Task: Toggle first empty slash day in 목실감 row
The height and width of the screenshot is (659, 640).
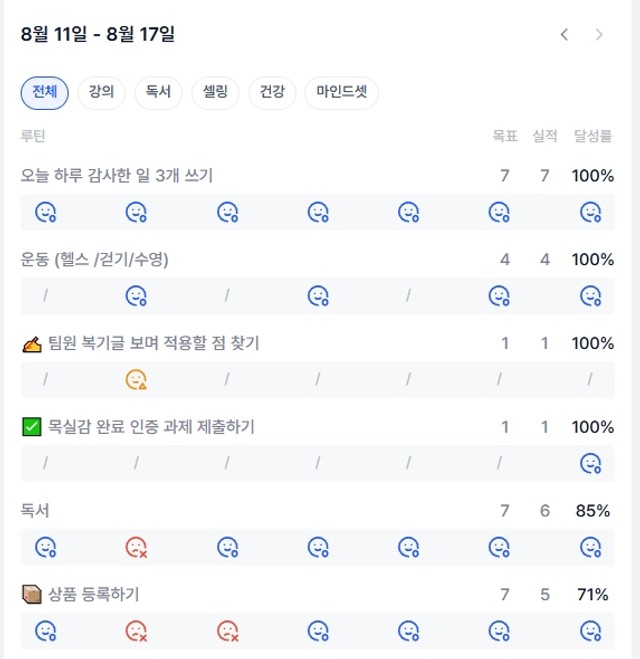Action: (x=45, y=463)
